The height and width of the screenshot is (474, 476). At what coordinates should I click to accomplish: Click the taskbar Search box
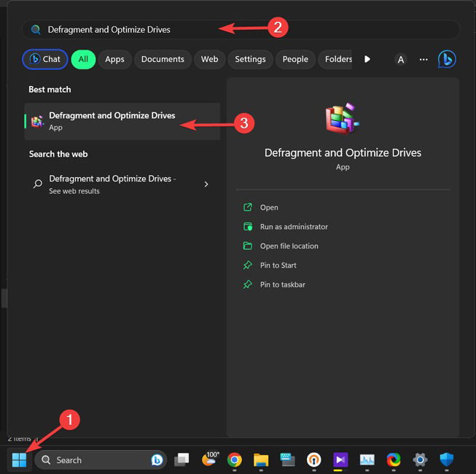coord(101,459)
